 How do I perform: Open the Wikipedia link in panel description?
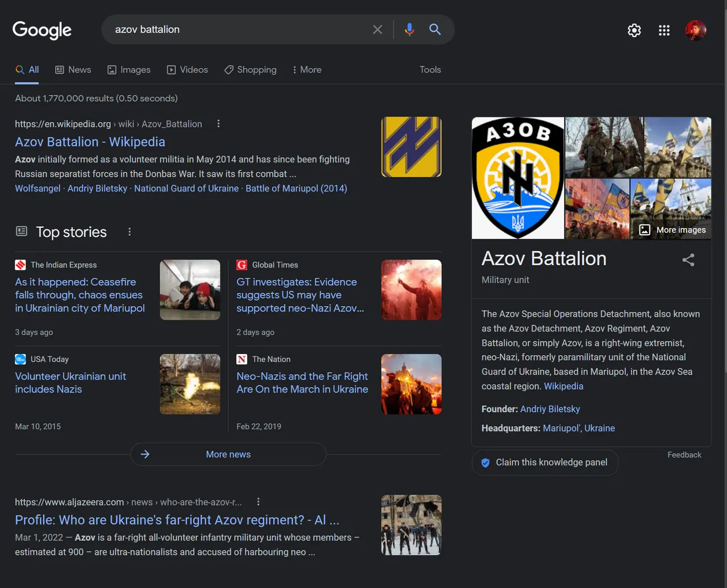click(563, 386)
